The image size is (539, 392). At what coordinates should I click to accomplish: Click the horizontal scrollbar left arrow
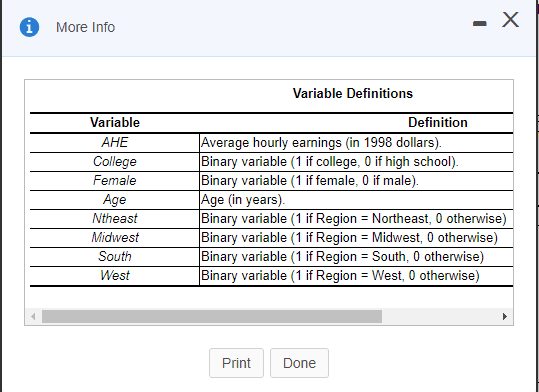33,316
